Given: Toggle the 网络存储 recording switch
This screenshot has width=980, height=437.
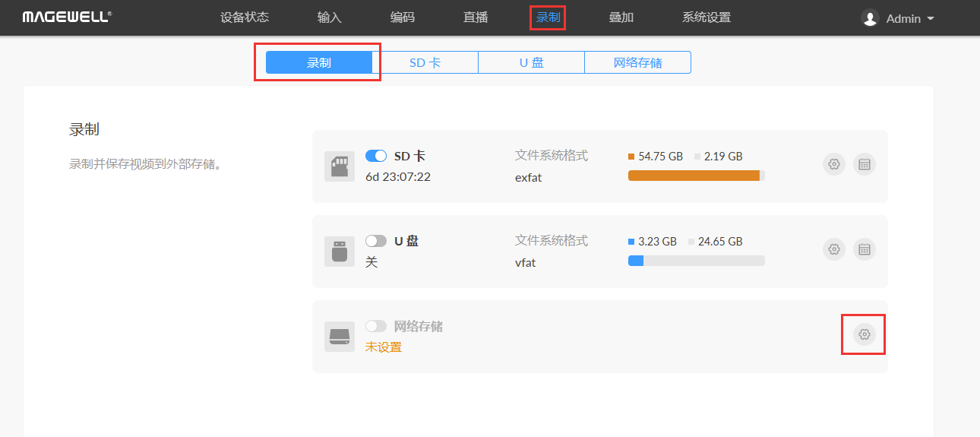Looking at the screenshot, I should coord(376,326).
